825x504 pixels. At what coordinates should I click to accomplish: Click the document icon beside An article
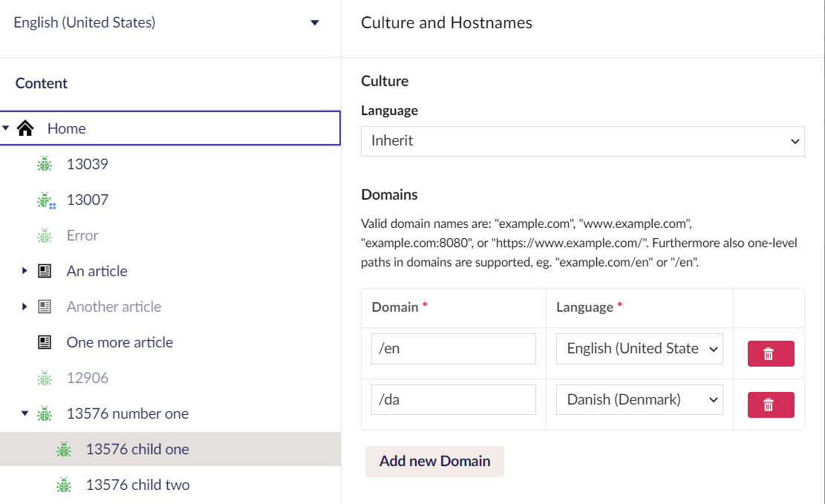click(x=45, y=272)
